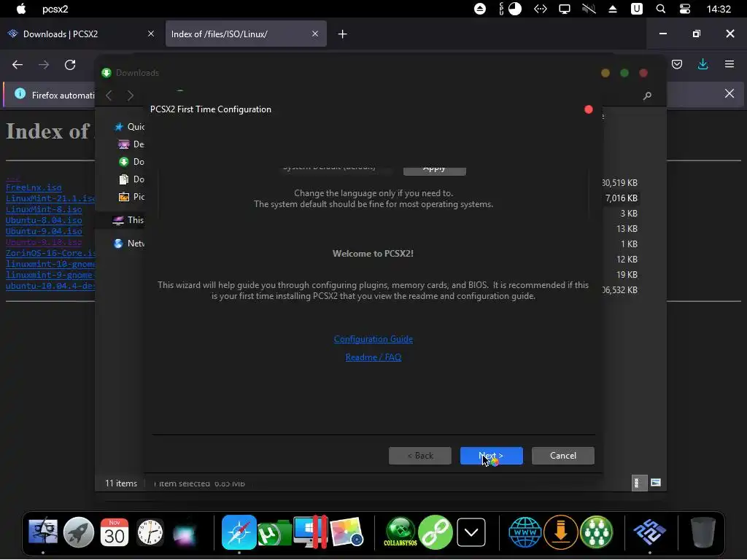The height and width of the screenshot is (560, 747).
Task: Click the Cancel button in PCSX2 wizard
Action: pos(562,456)
